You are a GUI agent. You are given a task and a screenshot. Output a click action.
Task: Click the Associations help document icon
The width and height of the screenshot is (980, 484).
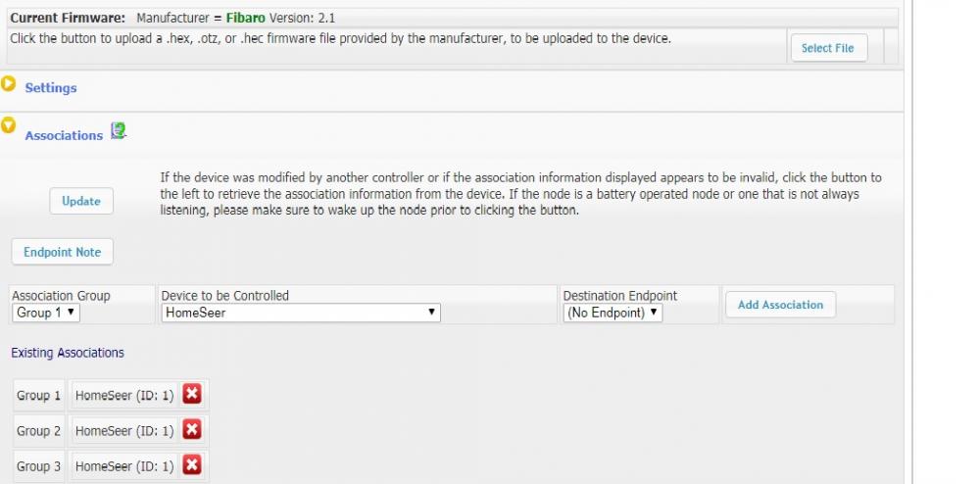click(x=119, y=131)
